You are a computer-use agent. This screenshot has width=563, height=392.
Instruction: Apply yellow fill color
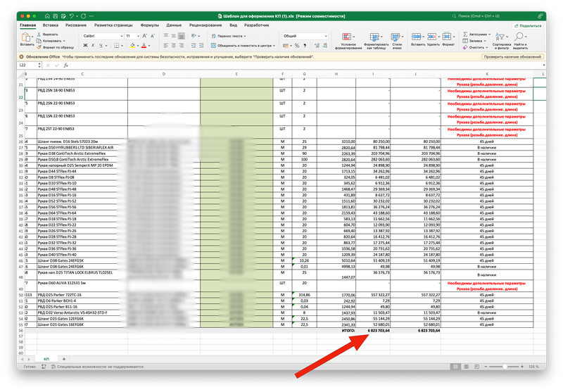[132, 46]
